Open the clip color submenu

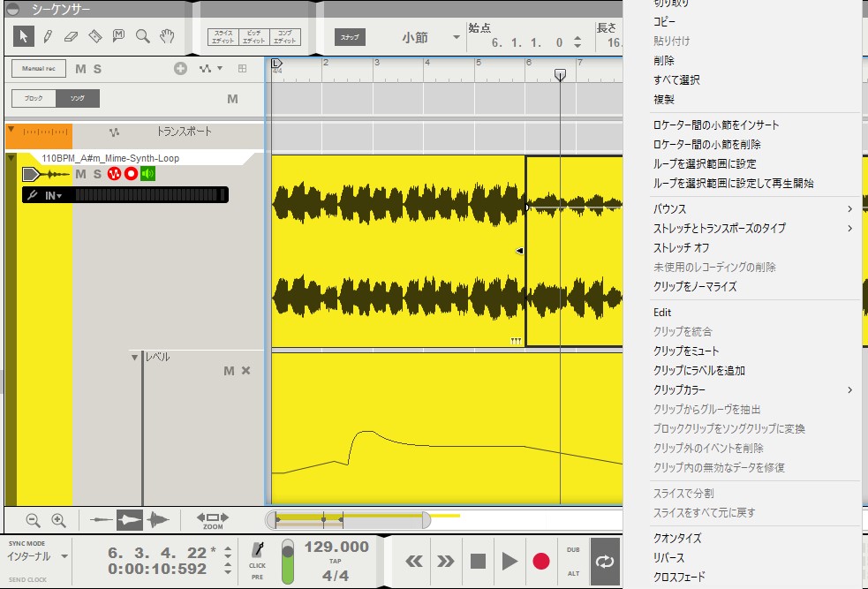(753, 389)
